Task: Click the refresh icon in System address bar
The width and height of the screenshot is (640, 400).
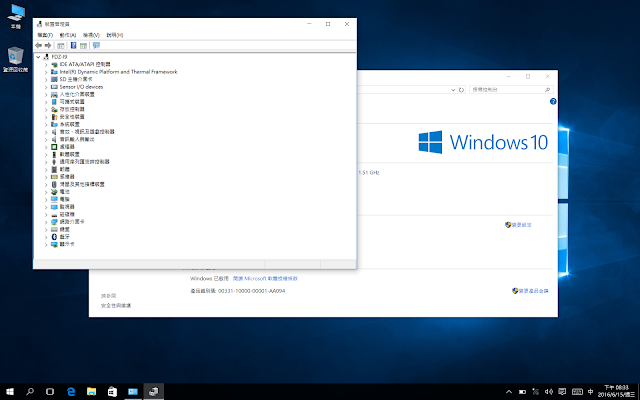Action: tap(461, 90)
